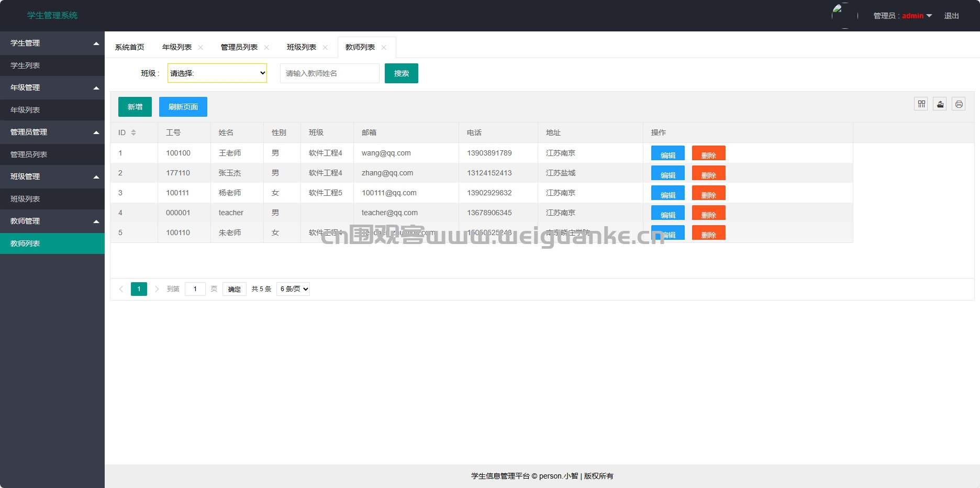Open the 班级 select dropdown
The height and width of the screenshot is (488, 980).
click(x=217, y=73)
